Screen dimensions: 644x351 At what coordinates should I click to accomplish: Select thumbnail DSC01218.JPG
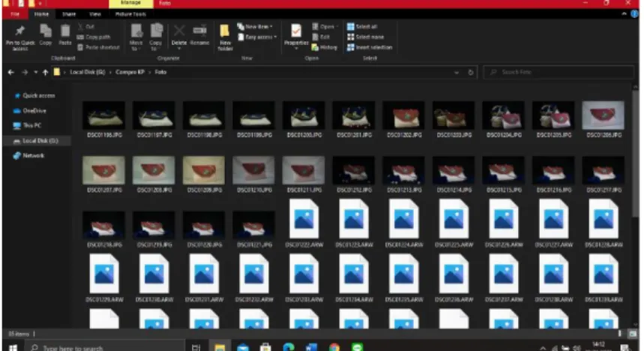coord(104,229)
